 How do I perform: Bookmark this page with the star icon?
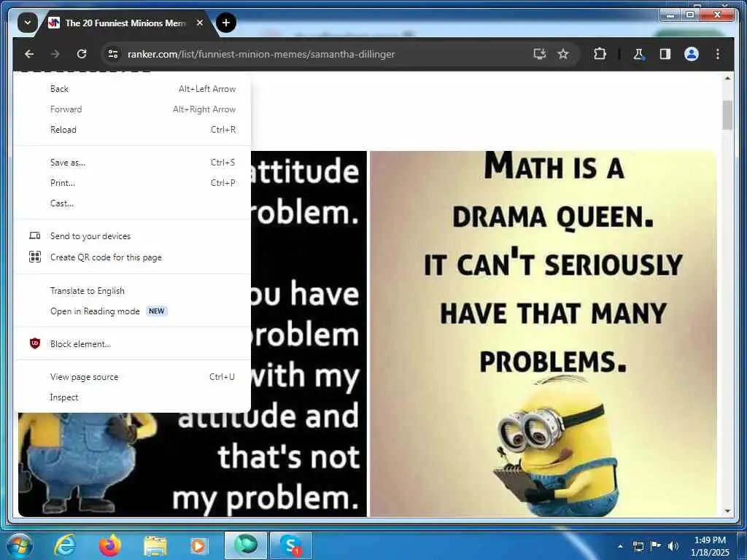point(563,54)
